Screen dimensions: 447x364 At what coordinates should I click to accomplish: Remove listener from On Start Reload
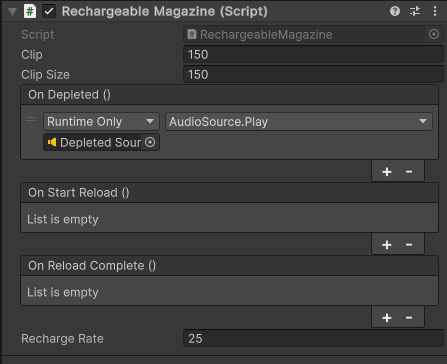point(409,245)
